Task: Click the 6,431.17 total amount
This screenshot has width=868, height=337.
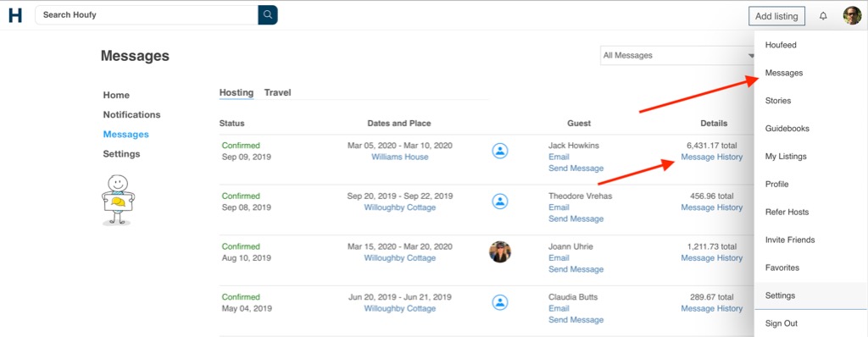Action: click(x=712, y=146)
